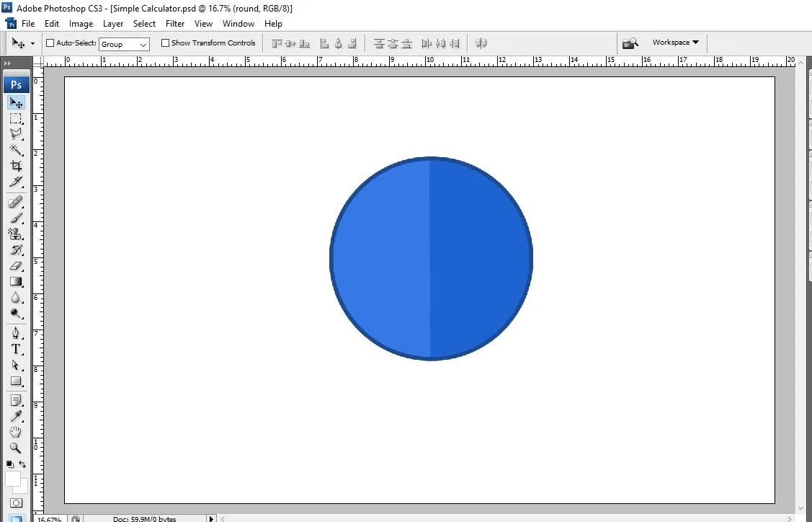Viewport: 812px width, 522px height.
Task: Select the Magic Wand tool
Action: (x=16, y=151)
